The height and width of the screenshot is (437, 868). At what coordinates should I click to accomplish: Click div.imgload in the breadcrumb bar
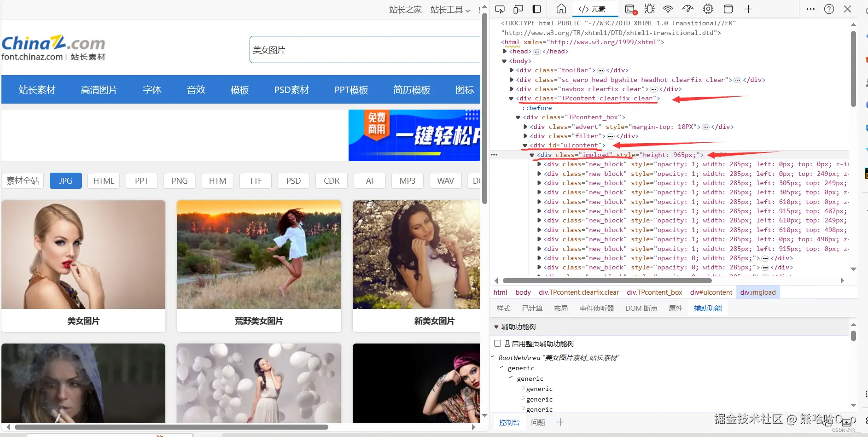(x=757, y=292)
